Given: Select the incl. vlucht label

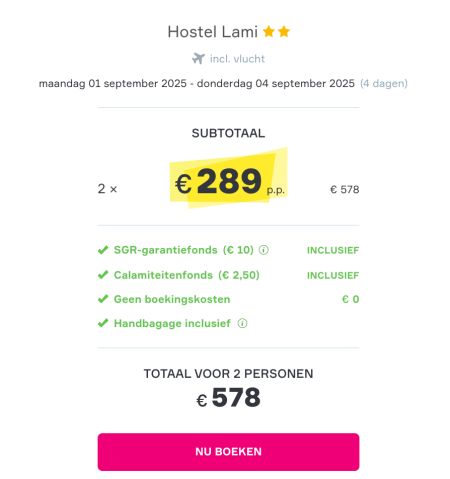Looking at the screenshot, I should tap(237, 59).
